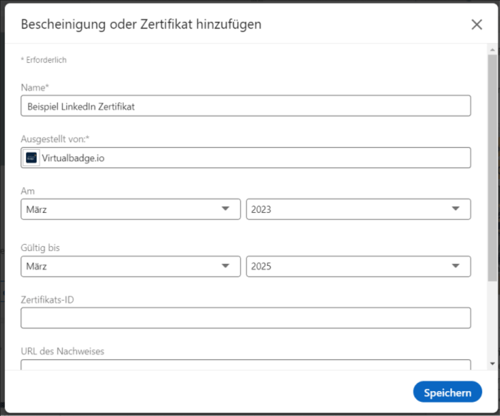Click the scrollbar down arrow

[x=492, y=364]
